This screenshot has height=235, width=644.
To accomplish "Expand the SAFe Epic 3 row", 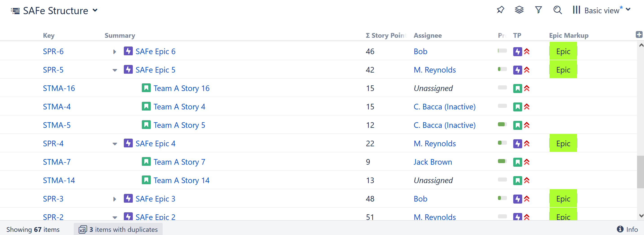I will click(x=115, y=199).
